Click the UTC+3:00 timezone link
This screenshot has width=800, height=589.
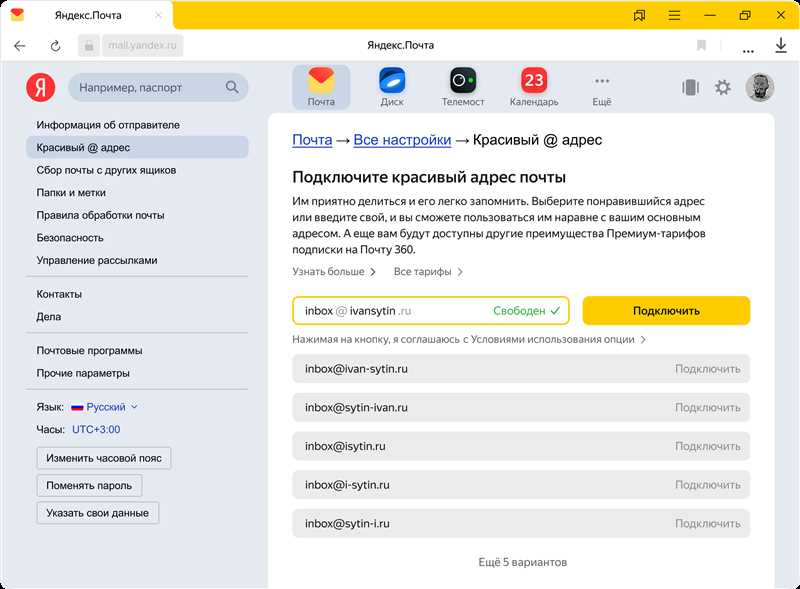(x=96, y=429)
